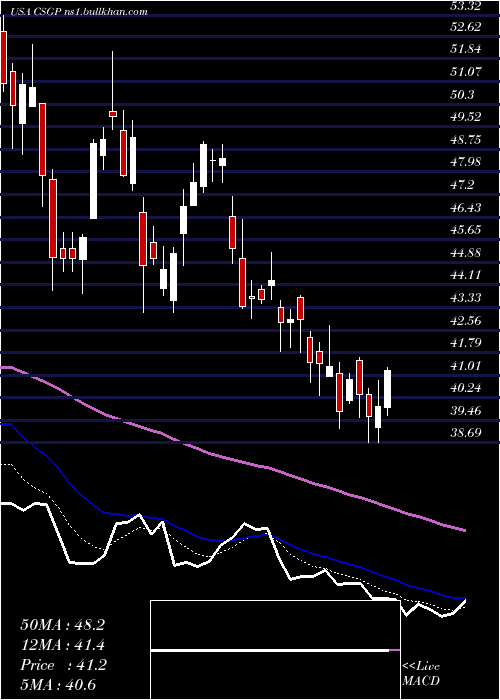Click the 51.84 price axis label

pyautogui.click(x=466, y=50)
